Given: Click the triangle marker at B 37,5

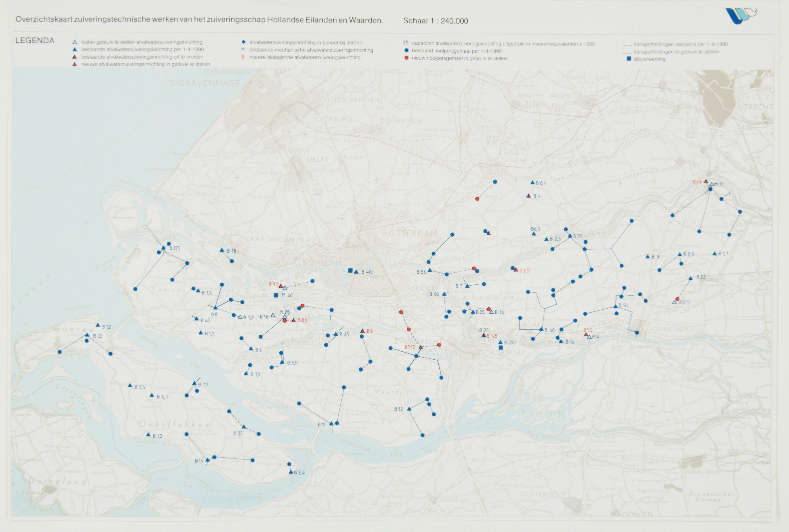Looking at the screenshot, I should click(x=164, y=248).
